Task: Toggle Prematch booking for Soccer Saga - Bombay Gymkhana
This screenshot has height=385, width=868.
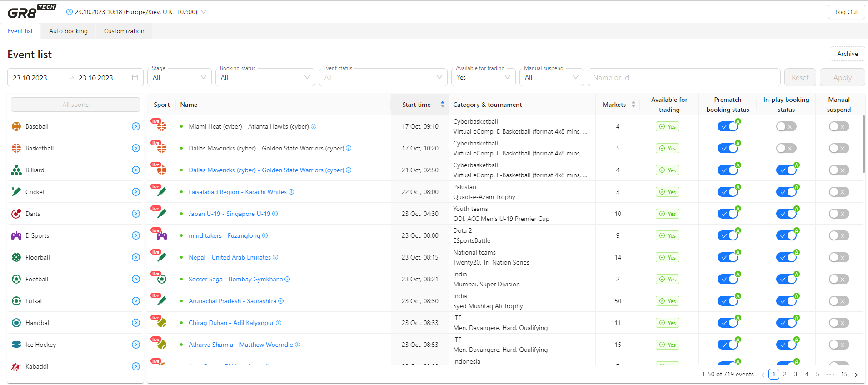Action: point(728,279)
